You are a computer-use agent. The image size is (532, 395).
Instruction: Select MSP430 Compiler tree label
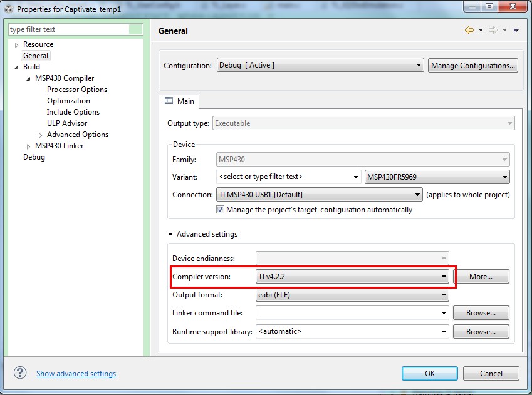[65, 78]
